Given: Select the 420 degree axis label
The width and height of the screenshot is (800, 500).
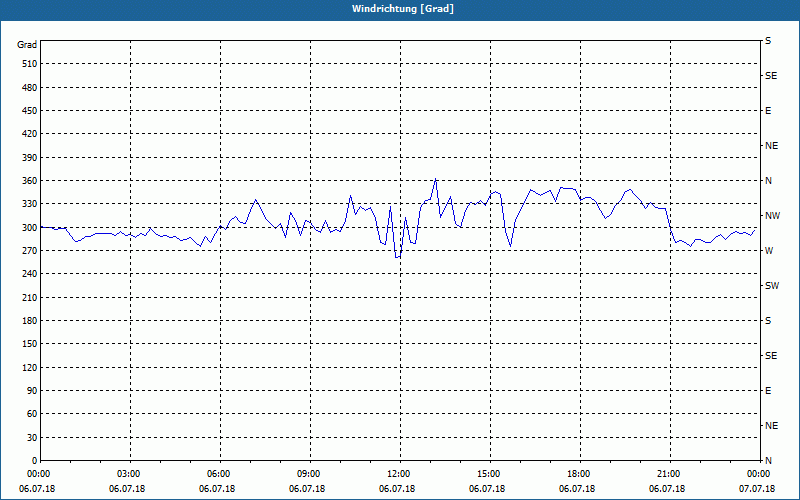Looking at the screenshot, I should (30, 134).
